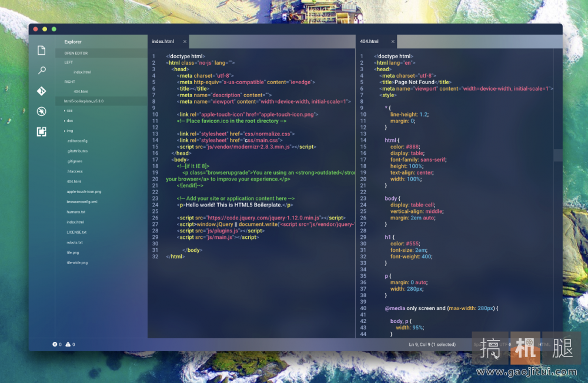Open the .htaccess file
Image resolution: width=588 pixels, height=383 pixels.
[75, 171]
